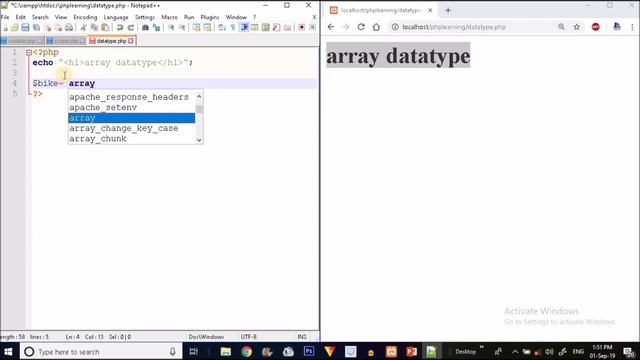Click the UTF-8 encoding status bar entry
640x360 pixels.
[249, 337]
